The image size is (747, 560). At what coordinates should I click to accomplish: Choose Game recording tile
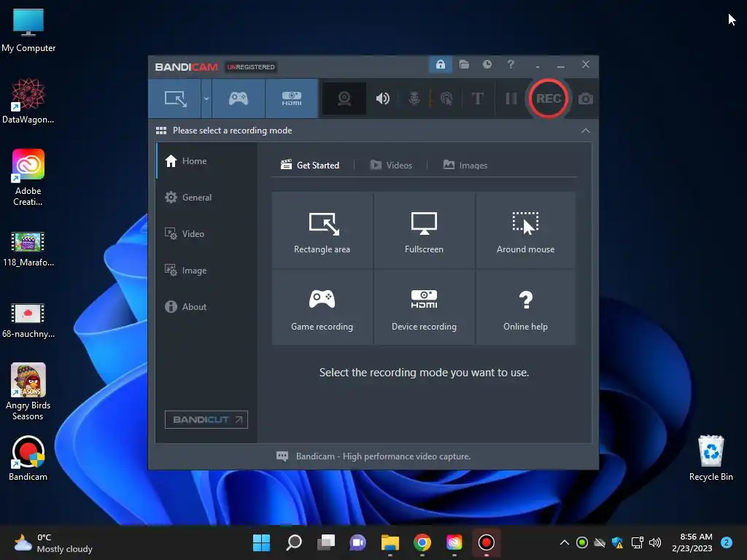click(322, 307)
